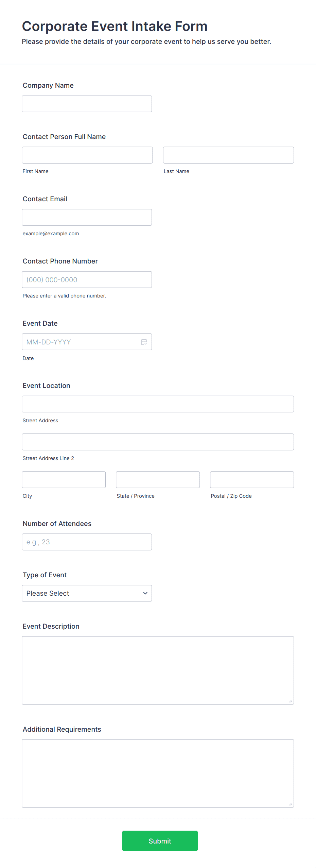This screenshot has height=868, width=316.
Task: Click the Submit button
Action: pyautogui.click(x=160, y=840)
